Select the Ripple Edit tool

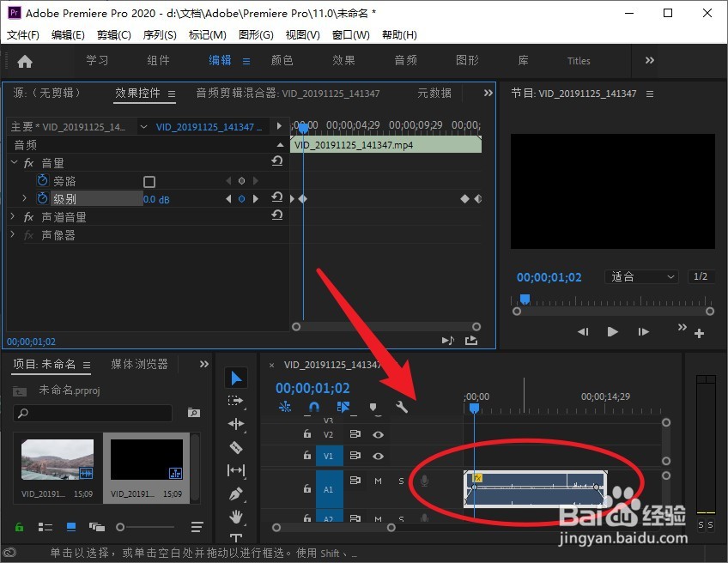coord(236,424)
